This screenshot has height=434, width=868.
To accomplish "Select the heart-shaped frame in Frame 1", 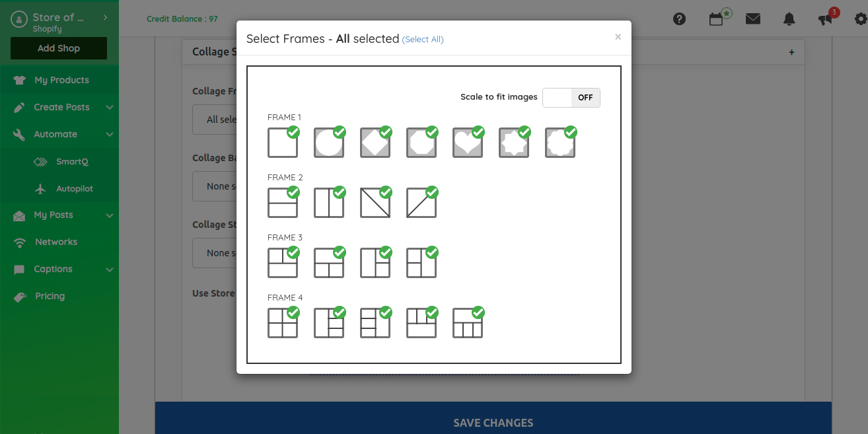I will 467,143.
